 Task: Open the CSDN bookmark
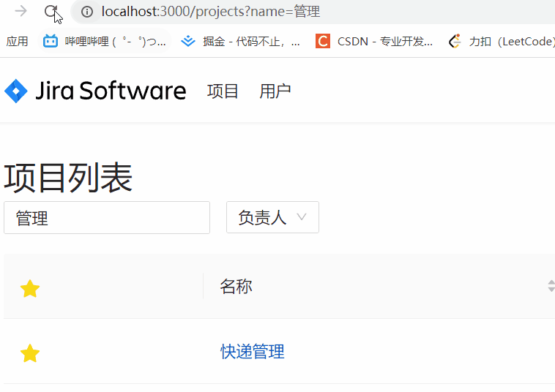pos(374,42)
